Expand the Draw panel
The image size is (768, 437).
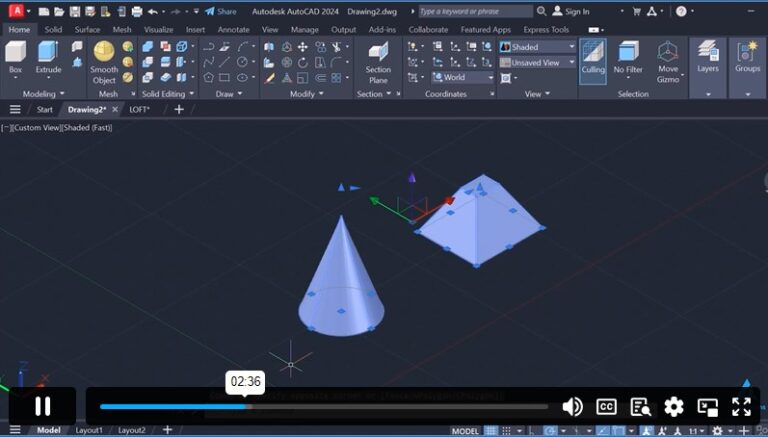tap(229, 94)
